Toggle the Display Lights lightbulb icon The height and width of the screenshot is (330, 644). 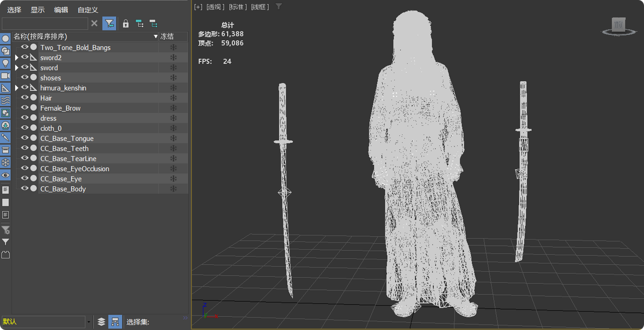[x=5, y=64]
